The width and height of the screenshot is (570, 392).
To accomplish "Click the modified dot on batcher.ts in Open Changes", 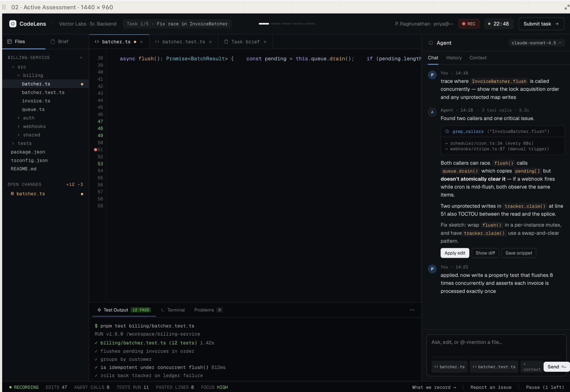I will coord(82,194).
